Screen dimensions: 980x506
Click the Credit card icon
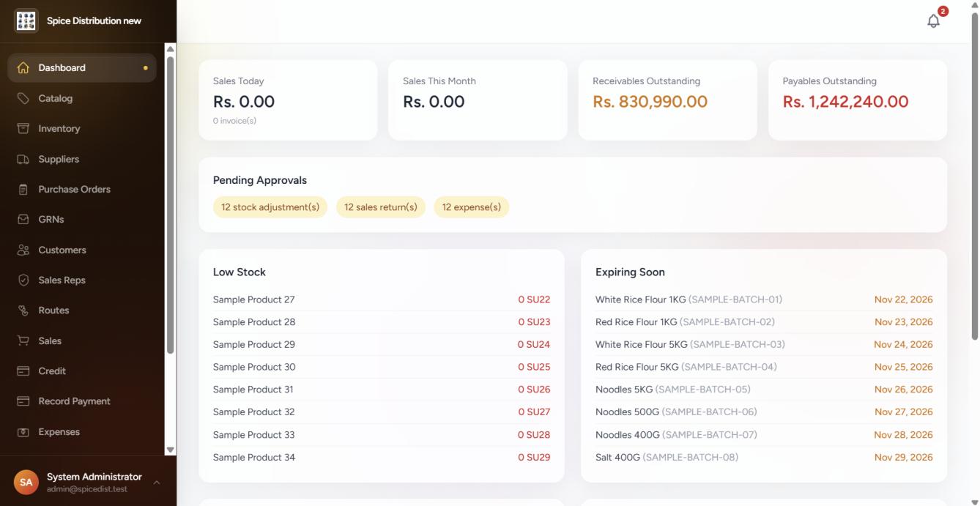23,371
